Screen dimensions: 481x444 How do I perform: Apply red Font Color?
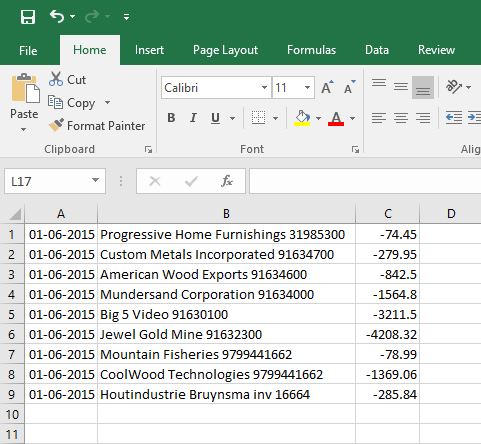(x=336, y=118)
